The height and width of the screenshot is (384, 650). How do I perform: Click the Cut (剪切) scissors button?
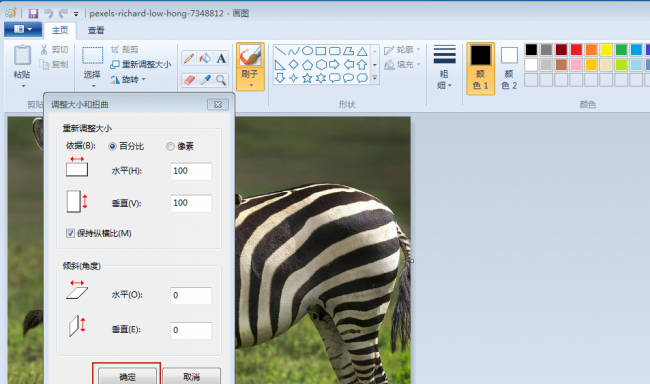pyautogui.click(x=54, y=49)
